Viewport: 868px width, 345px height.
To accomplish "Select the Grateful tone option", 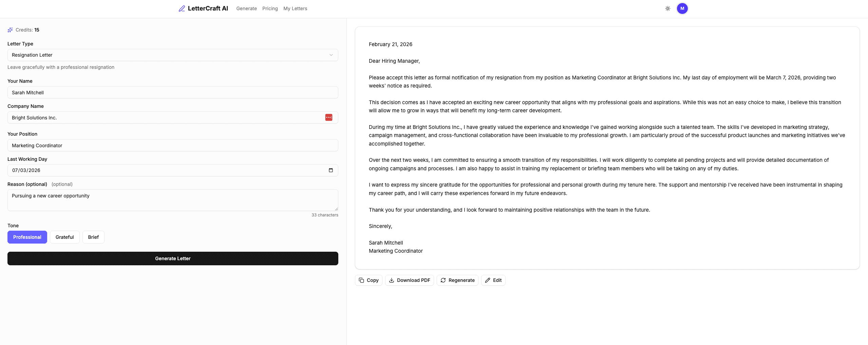I will point(64,237).
